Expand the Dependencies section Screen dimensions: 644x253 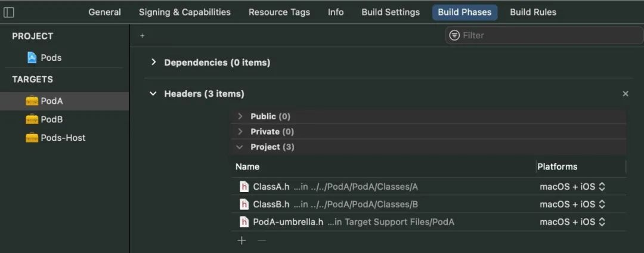click(x=153, y=62)
